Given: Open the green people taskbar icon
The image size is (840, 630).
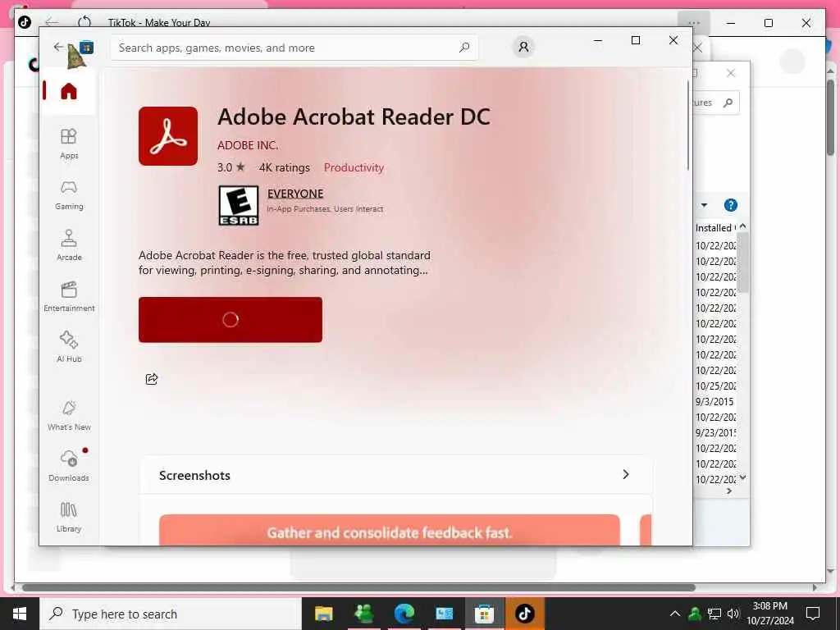Looking at the screenshot, I should pyautogui.click(x=363, y=614).
